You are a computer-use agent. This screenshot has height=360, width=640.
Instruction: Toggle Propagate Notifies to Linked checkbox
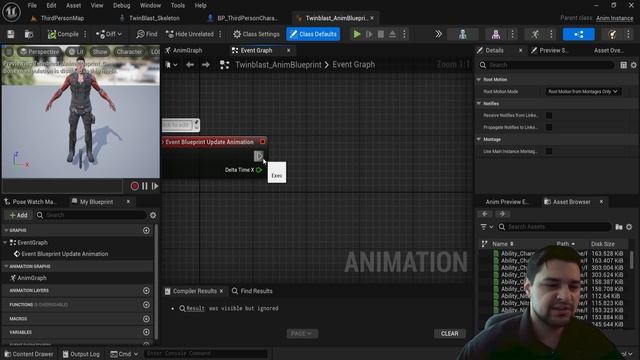pyautogui.click(x=549, y=127)
